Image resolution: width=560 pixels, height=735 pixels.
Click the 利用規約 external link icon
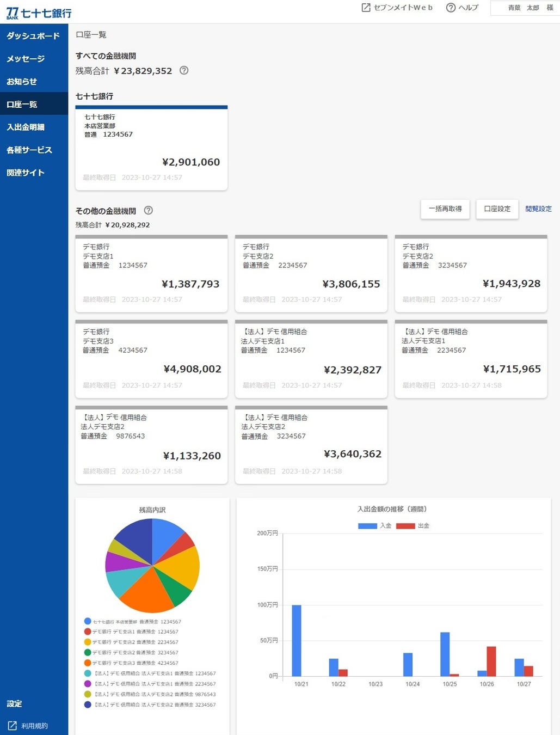click(x=12, y=725)
